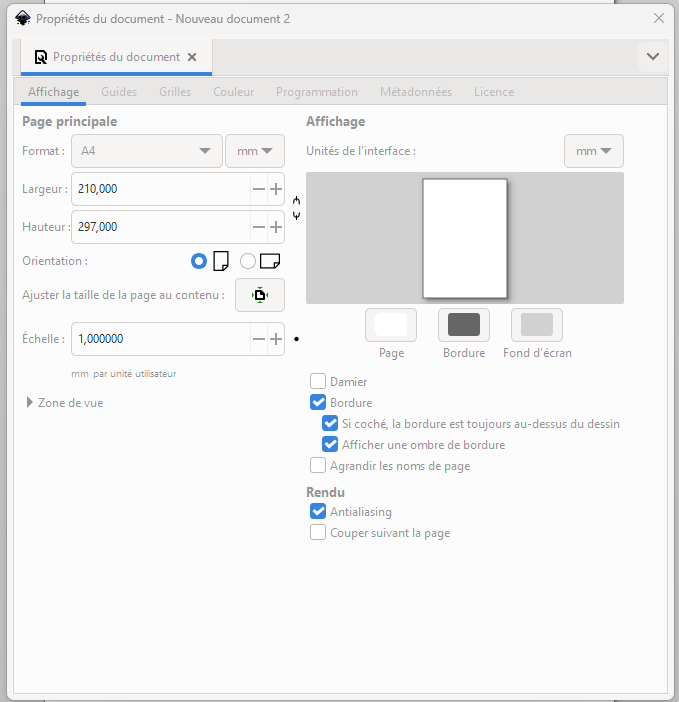The width and height of the screenshot is (679, 702).
Task: Click the fit page to content icon
Action: coord(259,295)
